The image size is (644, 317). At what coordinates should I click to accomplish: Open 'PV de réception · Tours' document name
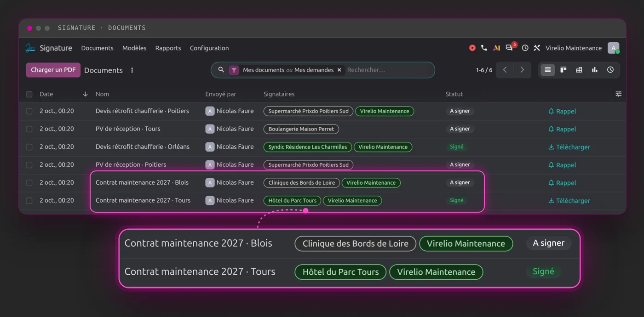click(x=128, y=129)
